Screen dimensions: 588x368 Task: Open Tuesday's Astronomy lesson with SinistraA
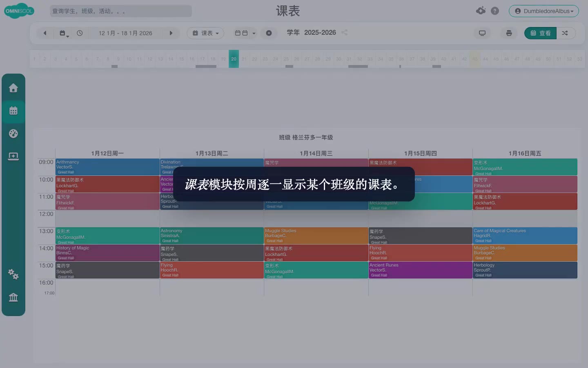pyautogui.click(x=212, y=236)
